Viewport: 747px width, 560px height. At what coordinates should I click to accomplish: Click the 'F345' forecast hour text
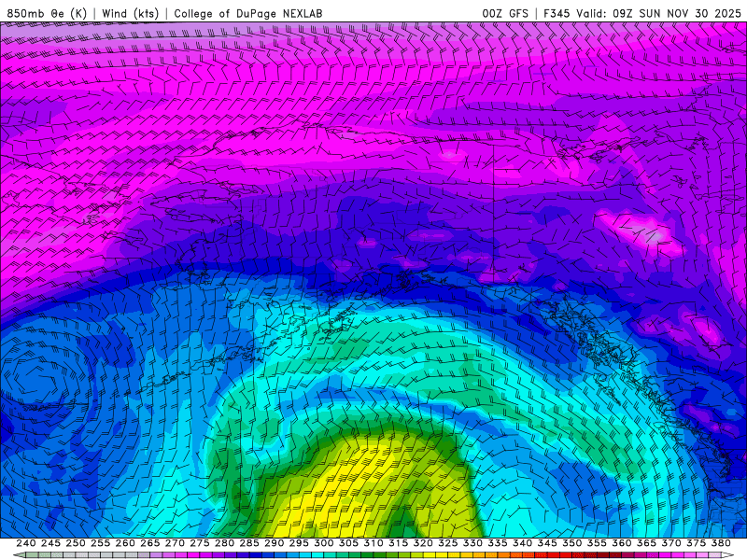click(x=557, y=13)
